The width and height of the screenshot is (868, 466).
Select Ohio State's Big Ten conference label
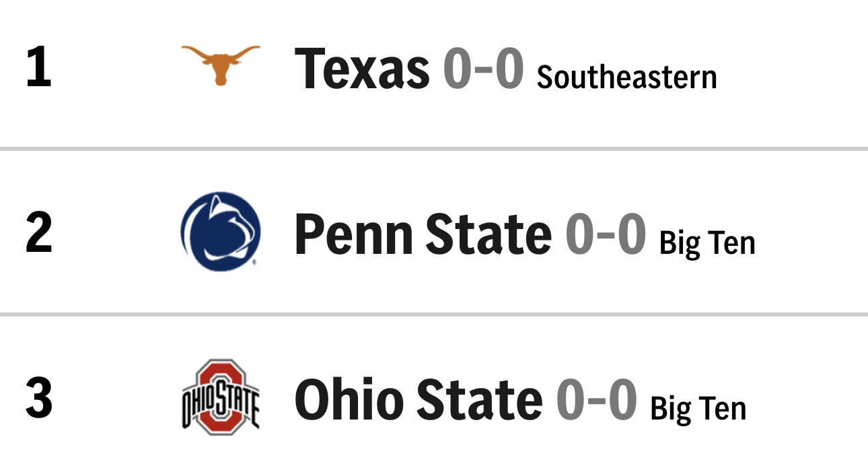(698, 409)
